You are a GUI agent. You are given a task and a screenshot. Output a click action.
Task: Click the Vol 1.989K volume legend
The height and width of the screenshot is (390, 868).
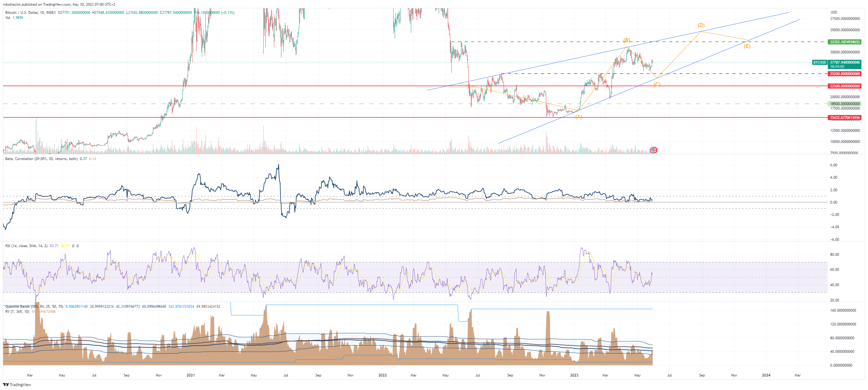[14, 17]
